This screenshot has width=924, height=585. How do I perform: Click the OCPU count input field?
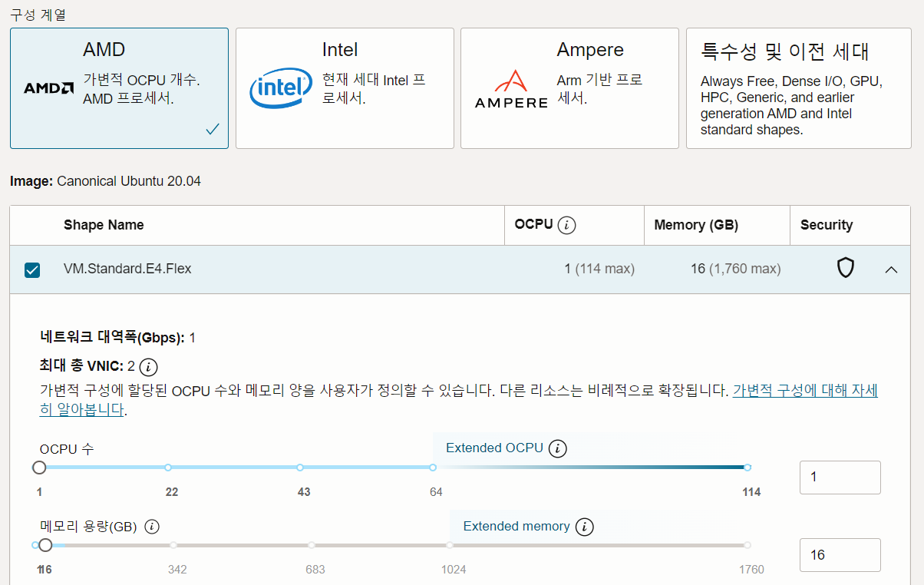840,478
